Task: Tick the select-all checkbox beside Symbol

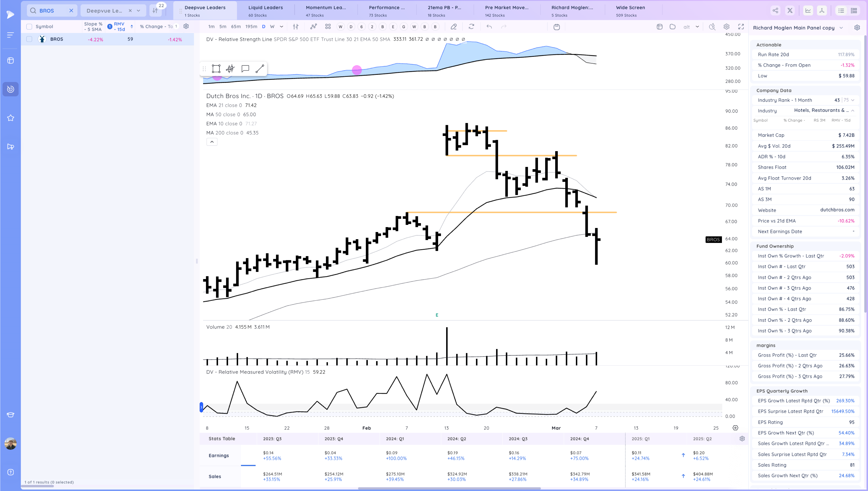Action: [x=29, y=26]
